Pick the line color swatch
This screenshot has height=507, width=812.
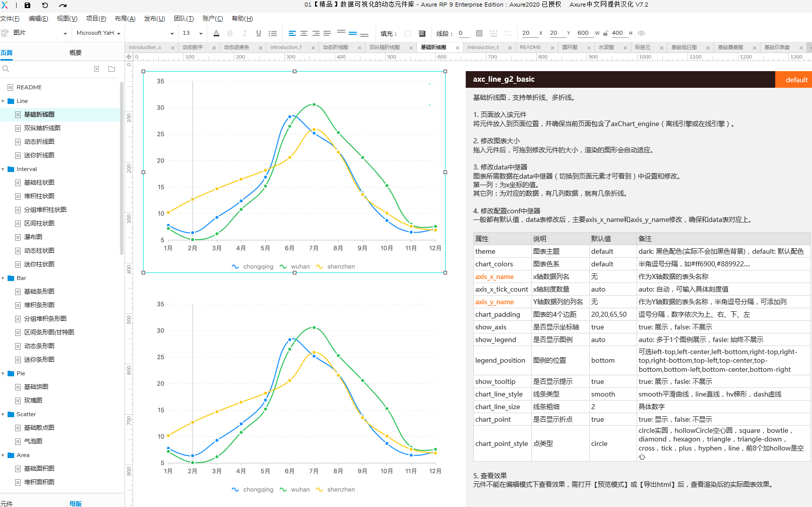pos(479,33)
